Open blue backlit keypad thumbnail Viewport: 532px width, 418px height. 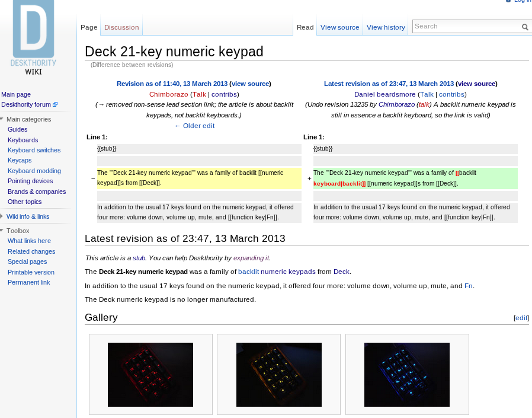(407, 375)
